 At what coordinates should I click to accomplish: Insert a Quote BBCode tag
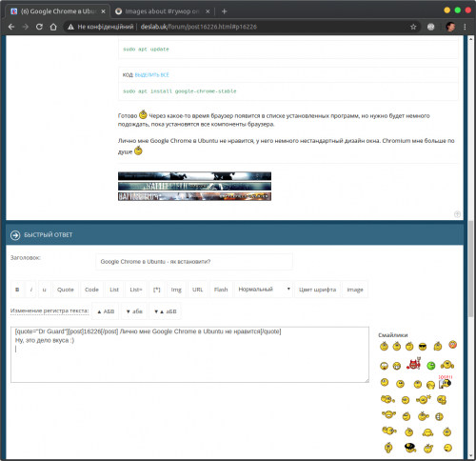[x=66, y=290]
